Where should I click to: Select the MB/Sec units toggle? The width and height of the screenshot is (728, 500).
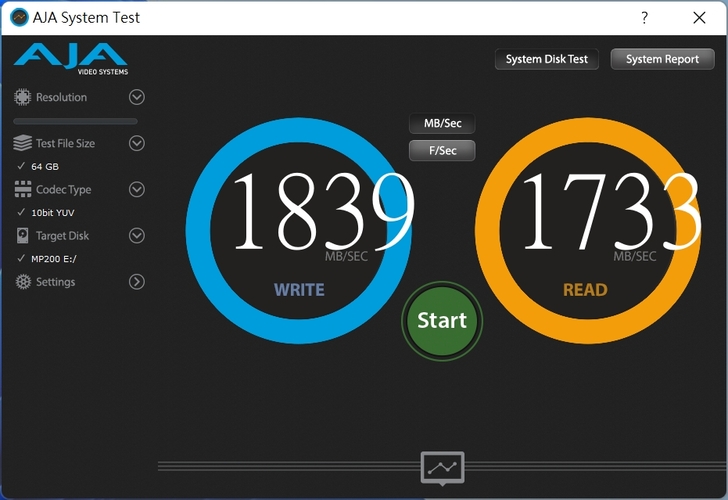click(442, 124)
